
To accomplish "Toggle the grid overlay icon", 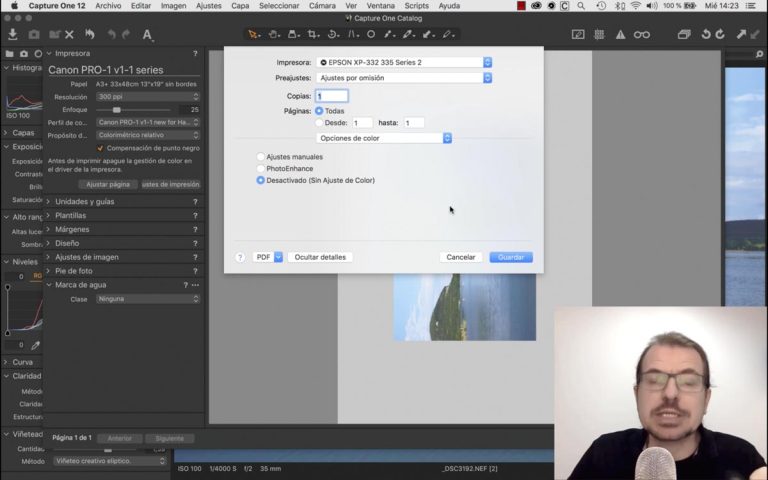I will click(599, 34).
